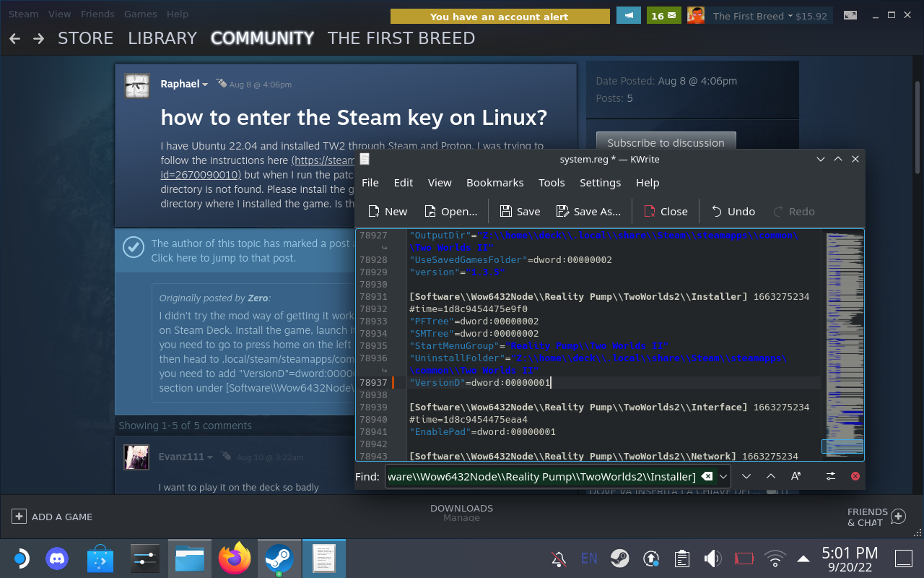Find the previous match with the up arrow
The width and height of the screenshot is (924, 578).
pyautogui.click(x=771, y=476)
